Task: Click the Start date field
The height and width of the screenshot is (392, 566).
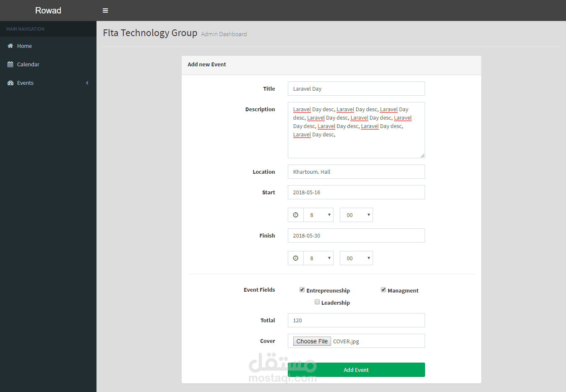Action: point(356,192)
